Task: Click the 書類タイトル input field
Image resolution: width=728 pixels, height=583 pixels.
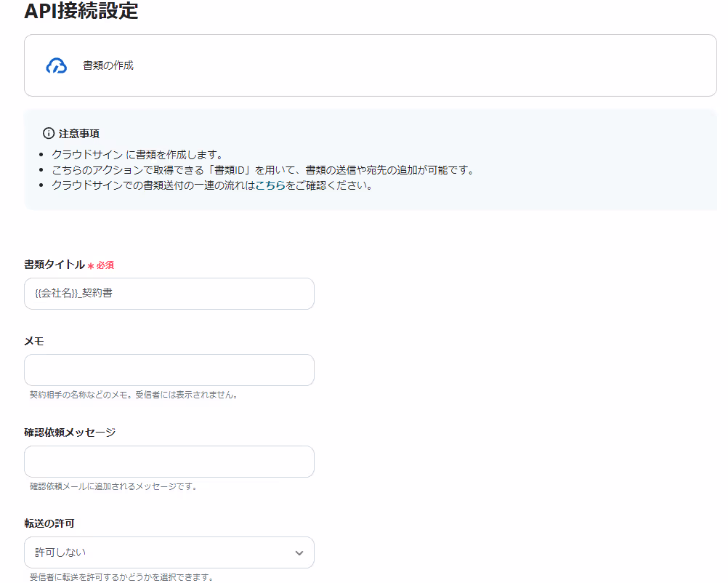Action: tap(169, 294)
